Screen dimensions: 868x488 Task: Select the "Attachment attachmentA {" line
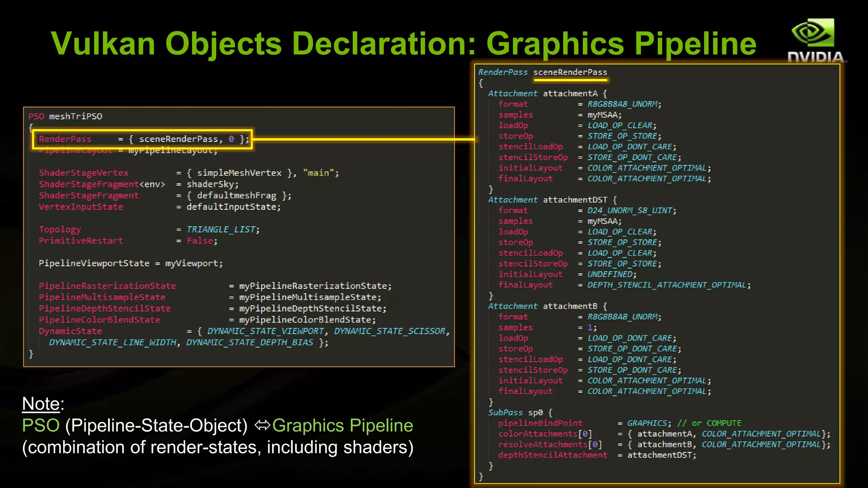tap(548, 94)
